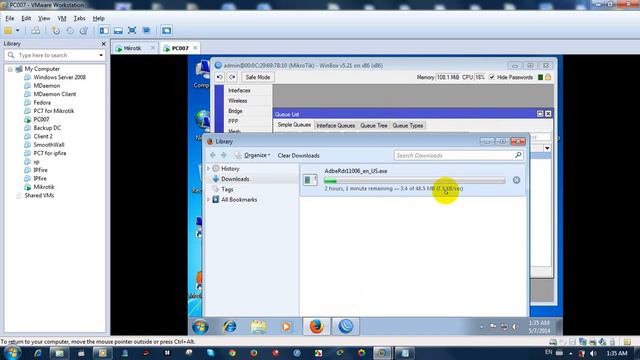Click the Unity mode toolbar icon
640x360 pixels.
click(146, 31)
